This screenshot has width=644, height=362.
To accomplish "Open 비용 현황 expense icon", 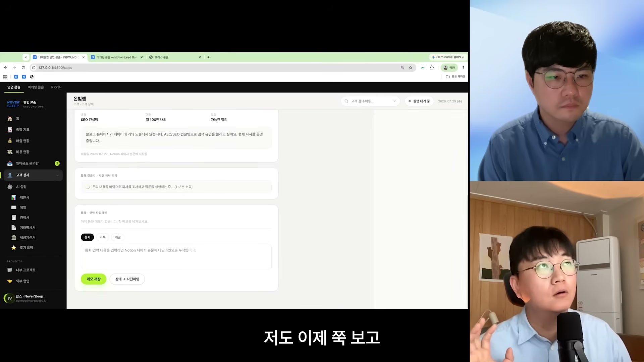I will (10, 152).
